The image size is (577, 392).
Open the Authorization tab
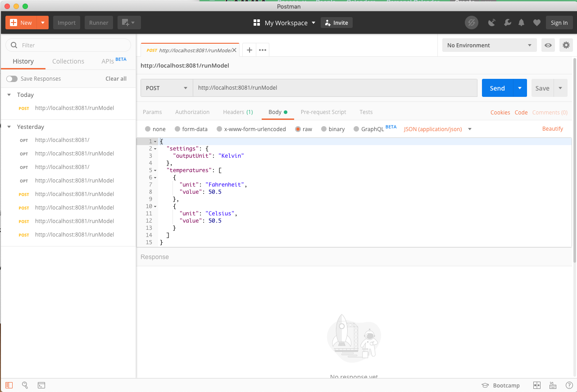(x=192, y=112)
